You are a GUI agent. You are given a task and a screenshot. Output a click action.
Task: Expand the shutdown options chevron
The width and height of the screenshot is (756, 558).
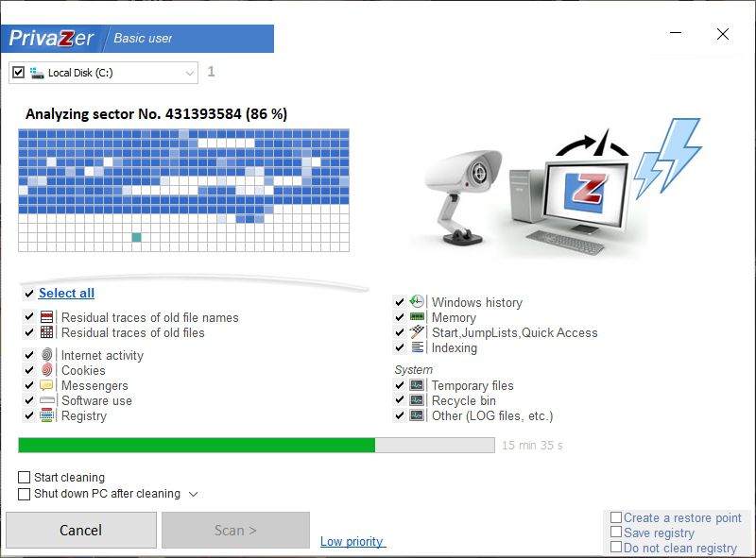coord(194,494)
